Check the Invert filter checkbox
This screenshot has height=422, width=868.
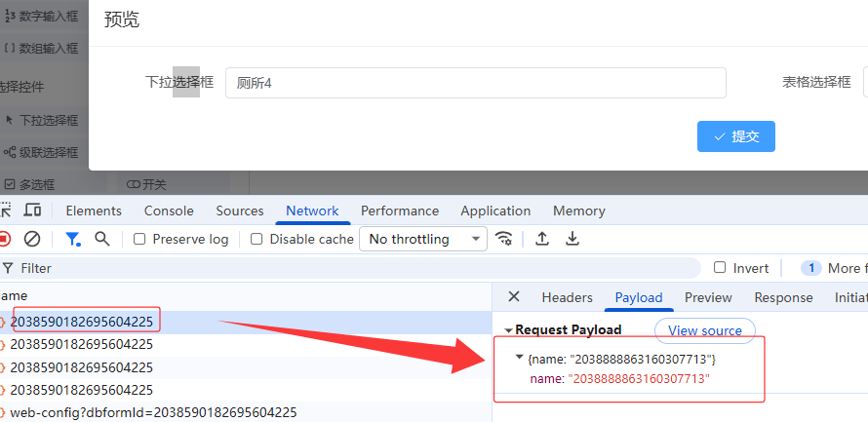click(720, 268)
